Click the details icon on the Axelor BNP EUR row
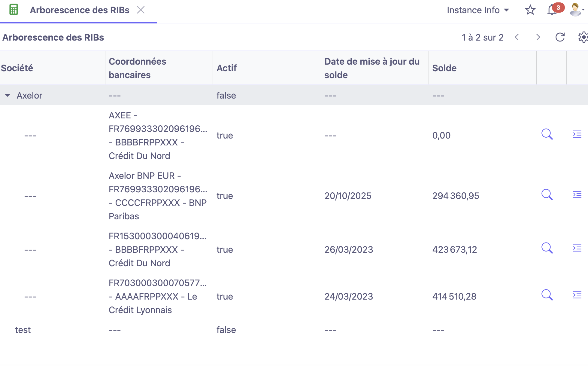Viewport: 588px width, 366px height. (x=577, y=195)
